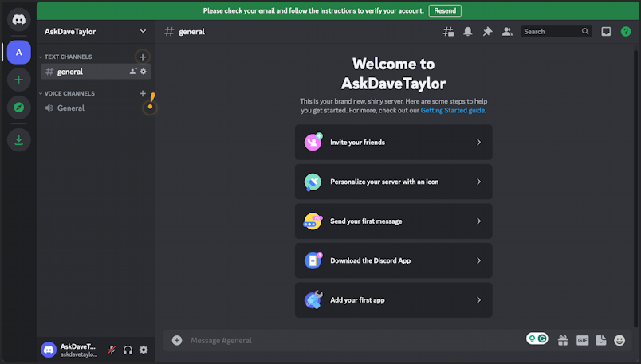Click the Resend verification email button
Screen dimensions: 641x364
[445, 10]
